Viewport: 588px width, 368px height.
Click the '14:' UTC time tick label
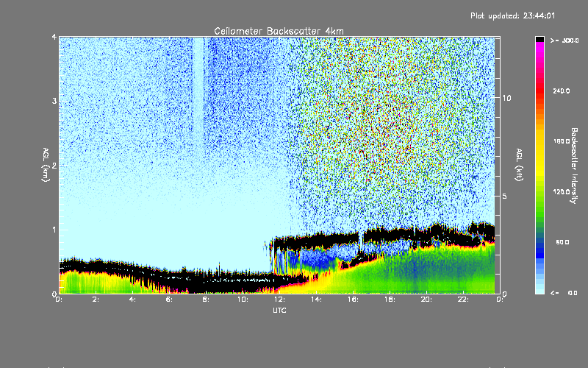click(316, 300)
